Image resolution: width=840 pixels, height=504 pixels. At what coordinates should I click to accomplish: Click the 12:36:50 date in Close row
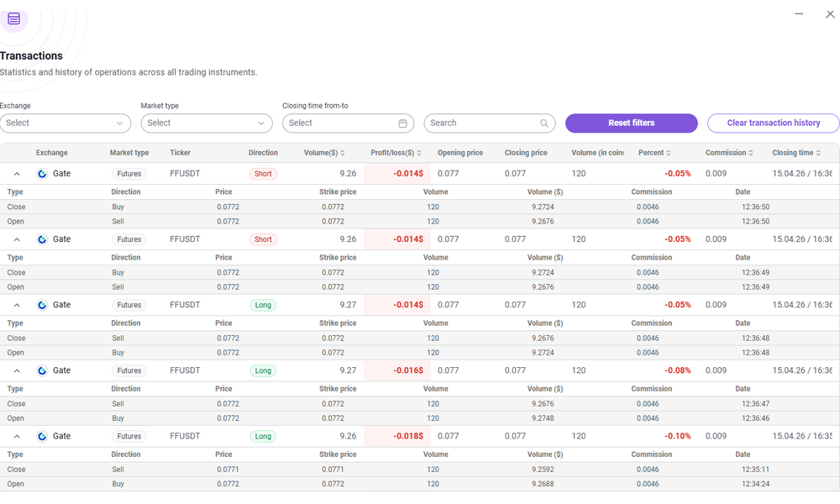coord(755,207)
